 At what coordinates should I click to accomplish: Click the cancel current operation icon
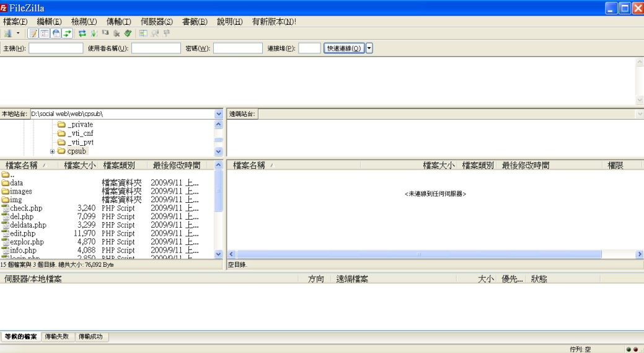click(105, 34)
